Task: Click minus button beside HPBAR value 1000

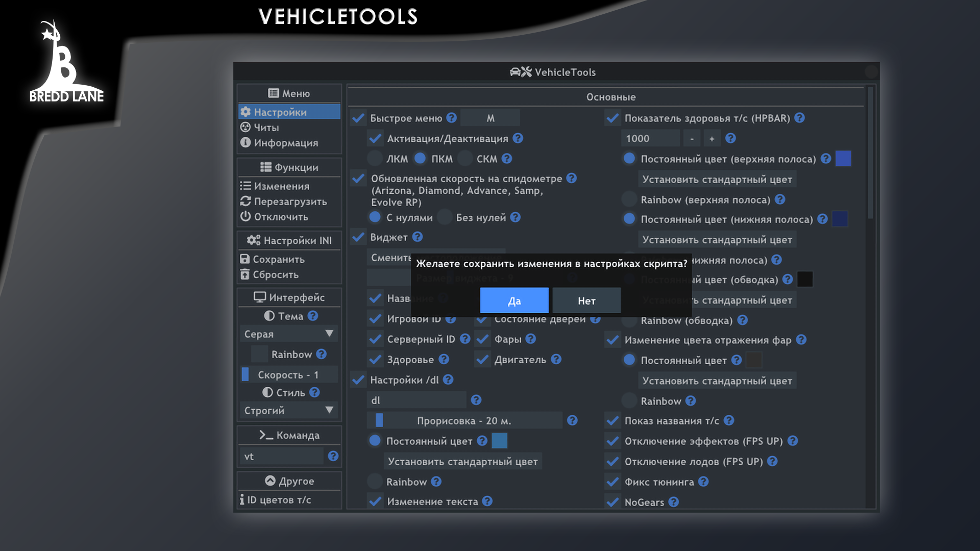Action: [692, 138]
